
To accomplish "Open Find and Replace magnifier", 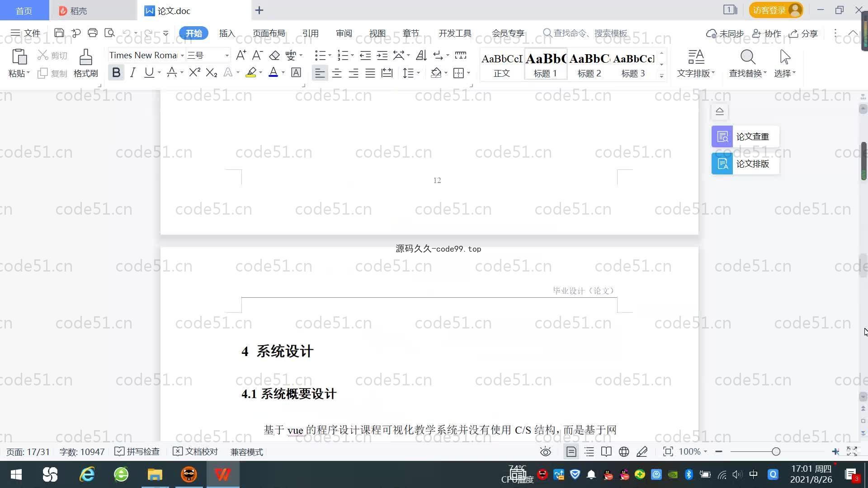I will [x=748, y=57].
